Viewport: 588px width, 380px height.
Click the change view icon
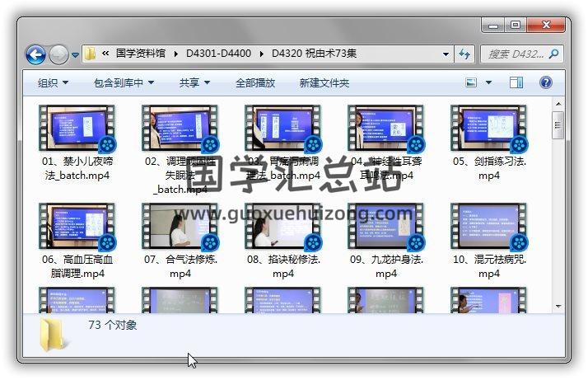click(x=471, y=82)
